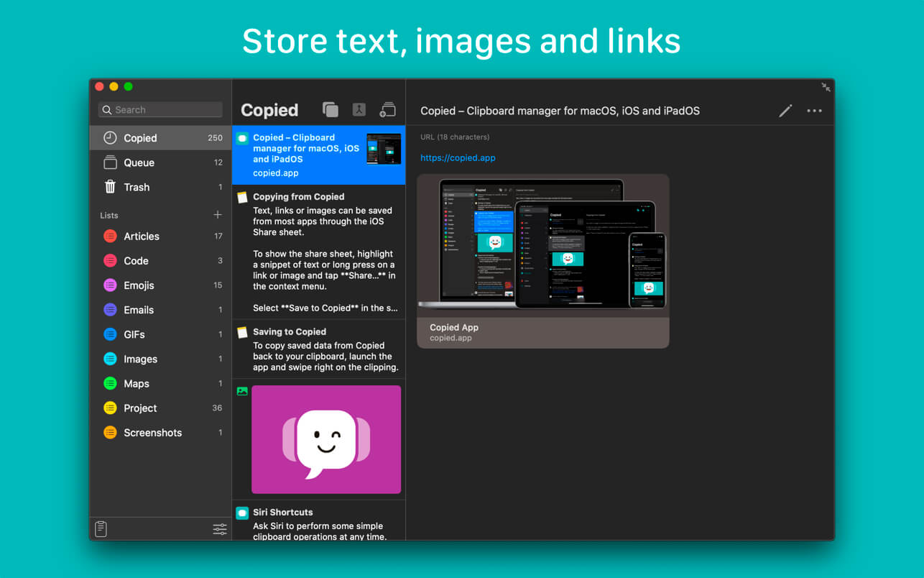Click the Copied App link preview card
The width and height of the screenshot is (924, 578).
point(542,261)
